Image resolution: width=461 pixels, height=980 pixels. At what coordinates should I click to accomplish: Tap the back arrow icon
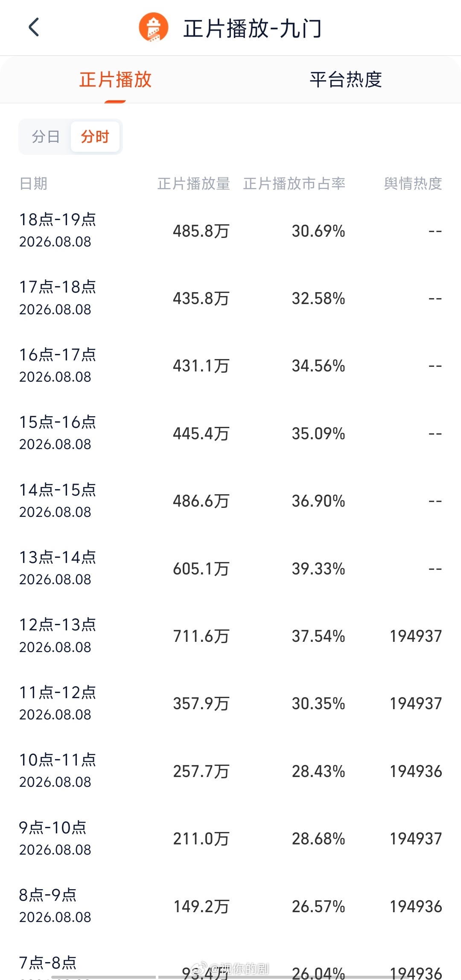click(34, 28)
